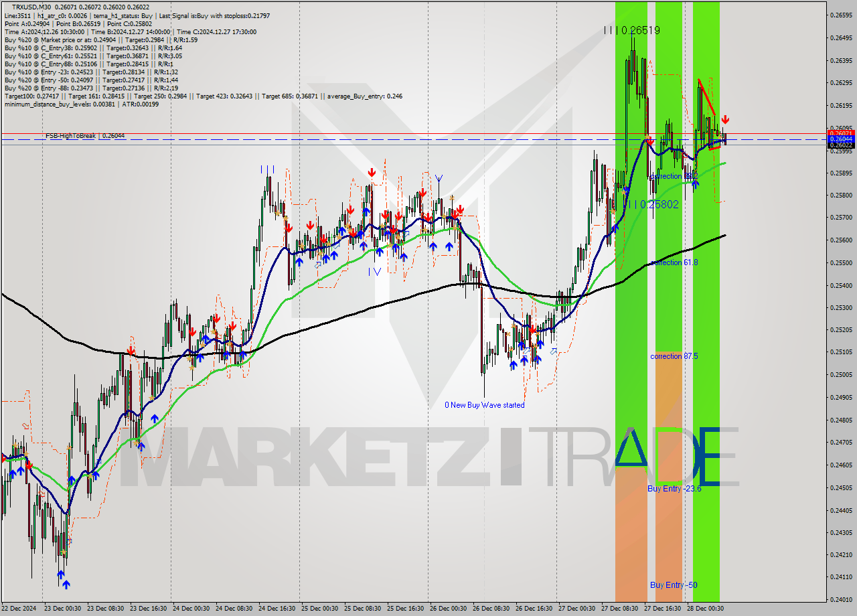The height and width of the screenshot is (616, 857).
Task: Click the 'Buy %20 @ Entry -88' line
Action: click(91, 88)
